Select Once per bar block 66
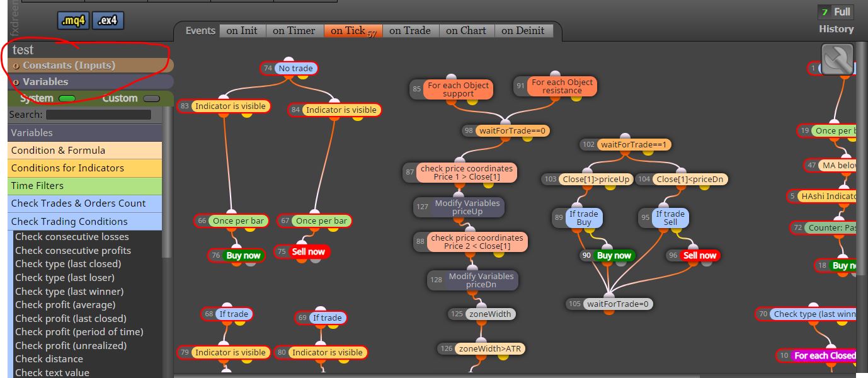 (x=232, y=221)
